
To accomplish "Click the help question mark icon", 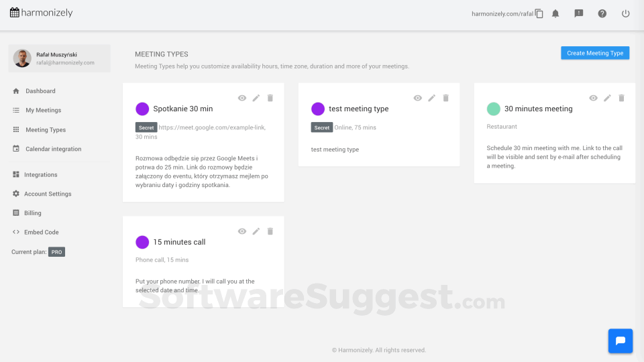I will point(602,13).
